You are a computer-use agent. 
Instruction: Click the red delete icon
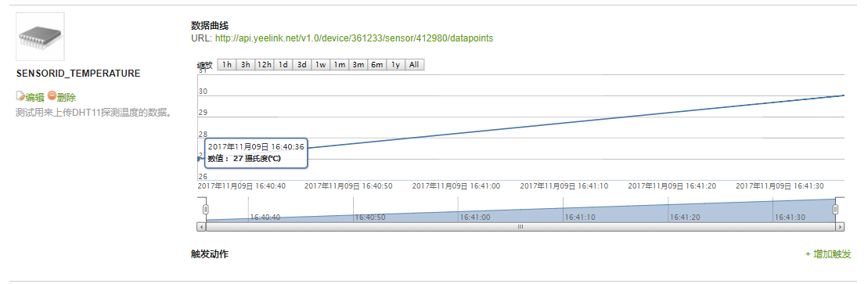(52, 95)
